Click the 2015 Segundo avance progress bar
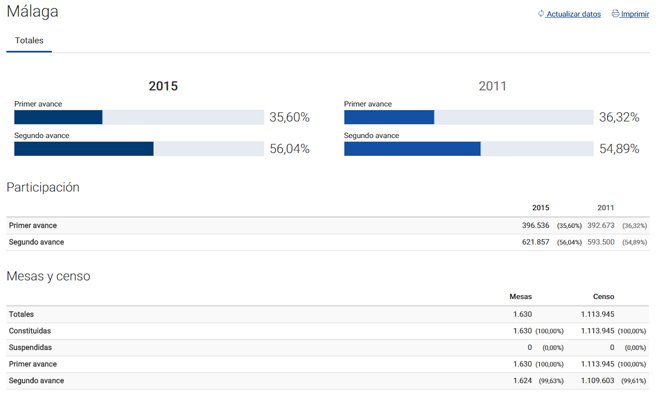This screenshot has height=397, width=660. click(139, 149)
